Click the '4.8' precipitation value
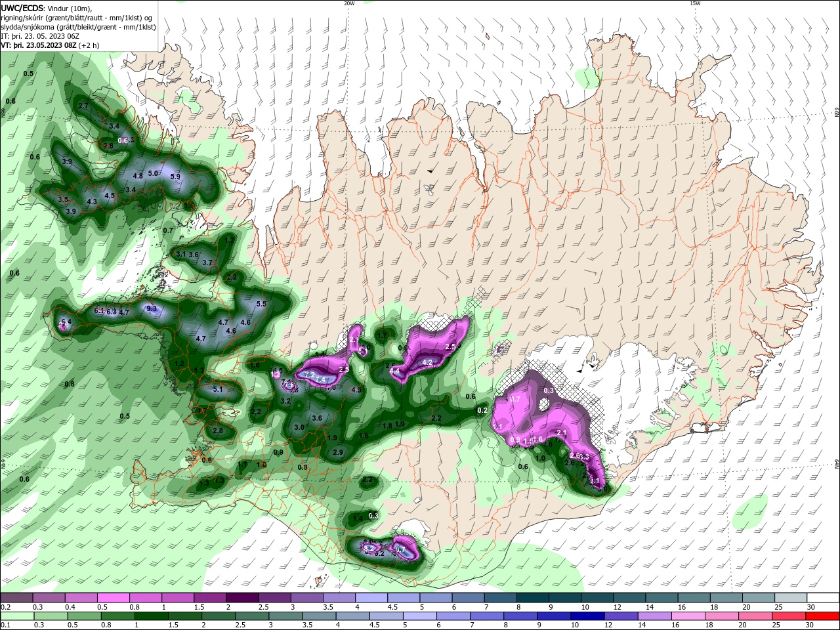 click(x=138, y=176)
